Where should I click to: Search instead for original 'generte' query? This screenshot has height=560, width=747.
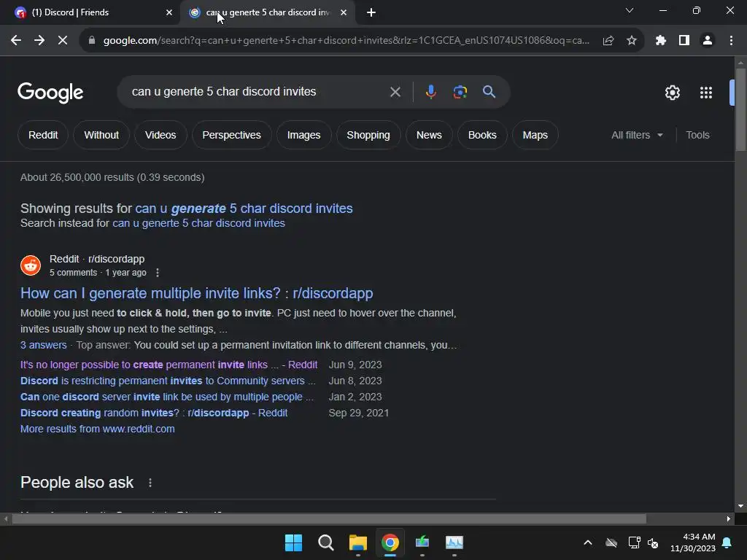[x=198, y=223]
